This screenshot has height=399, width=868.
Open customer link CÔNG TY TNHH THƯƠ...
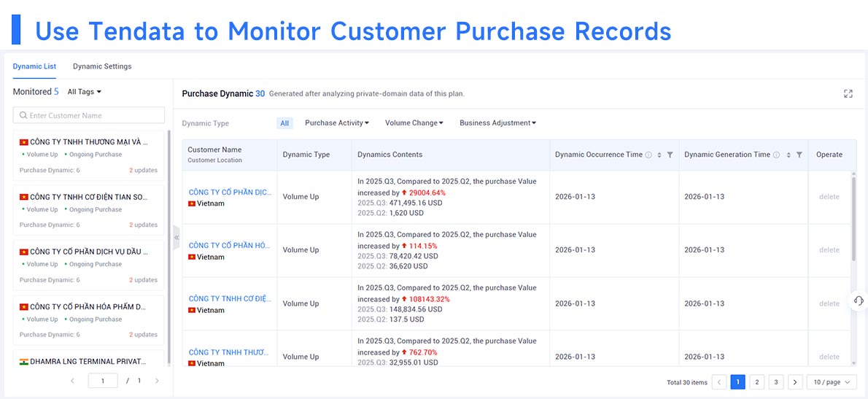[228, 352]
